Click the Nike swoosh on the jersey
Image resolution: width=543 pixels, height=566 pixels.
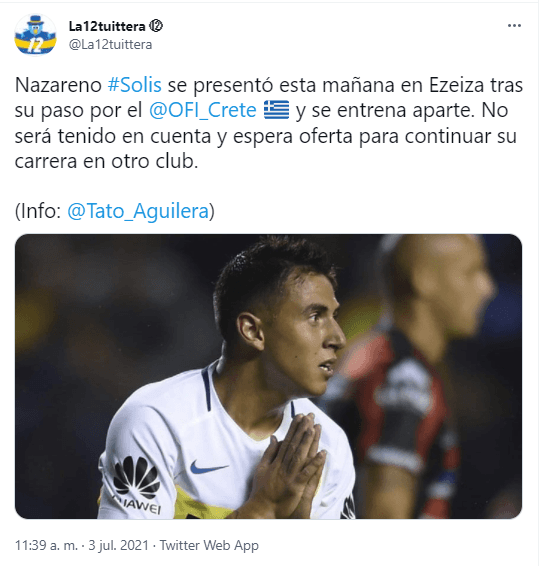point(208,467)
